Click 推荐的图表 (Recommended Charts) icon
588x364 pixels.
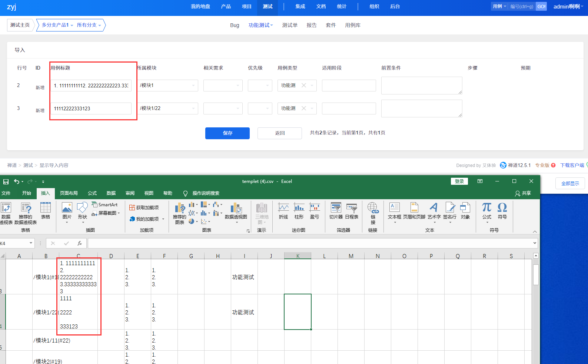coord(180,213)
